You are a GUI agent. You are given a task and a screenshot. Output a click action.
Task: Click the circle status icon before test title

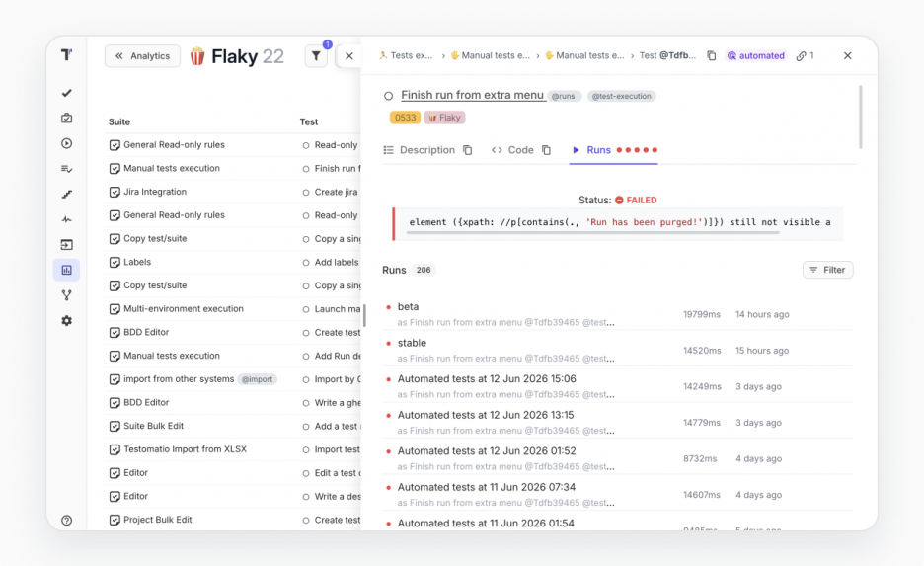(388, 96)
